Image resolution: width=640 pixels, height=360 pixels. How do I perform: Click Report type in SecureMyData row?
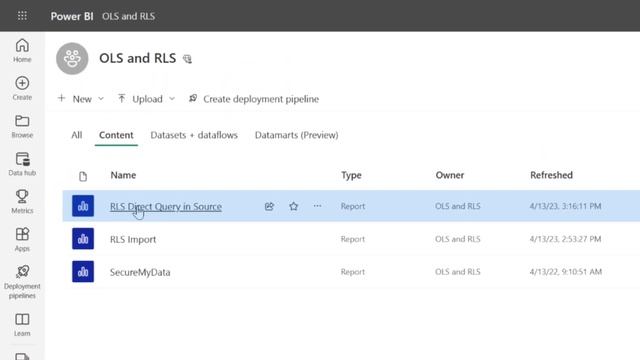353,272
